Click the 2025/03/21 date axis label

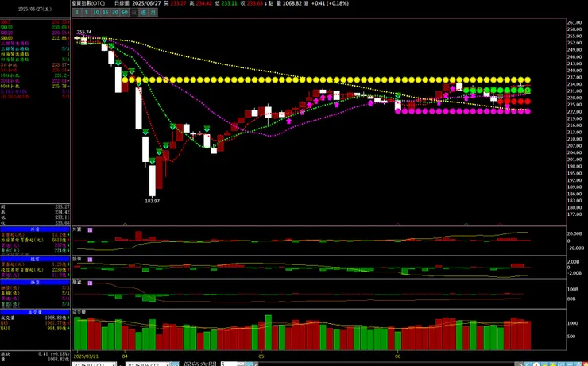(86, 356)
